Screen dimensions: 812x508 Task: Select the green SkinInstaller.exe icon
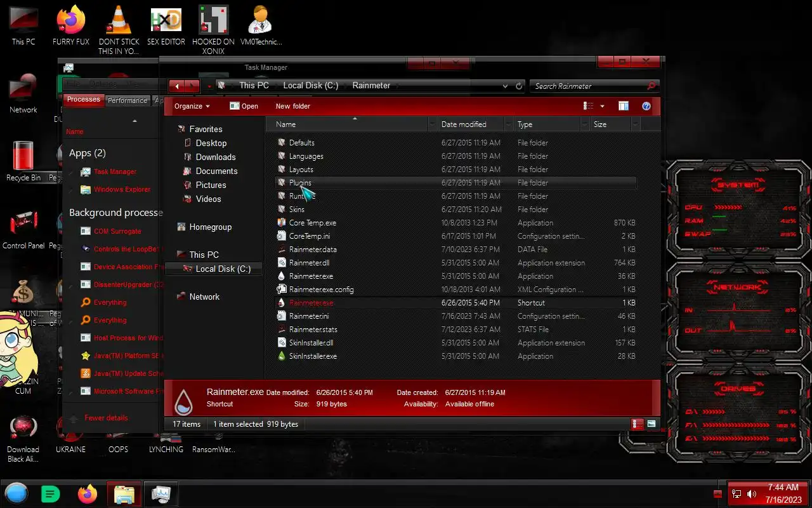pyautogui.click(x=282, y=356)
